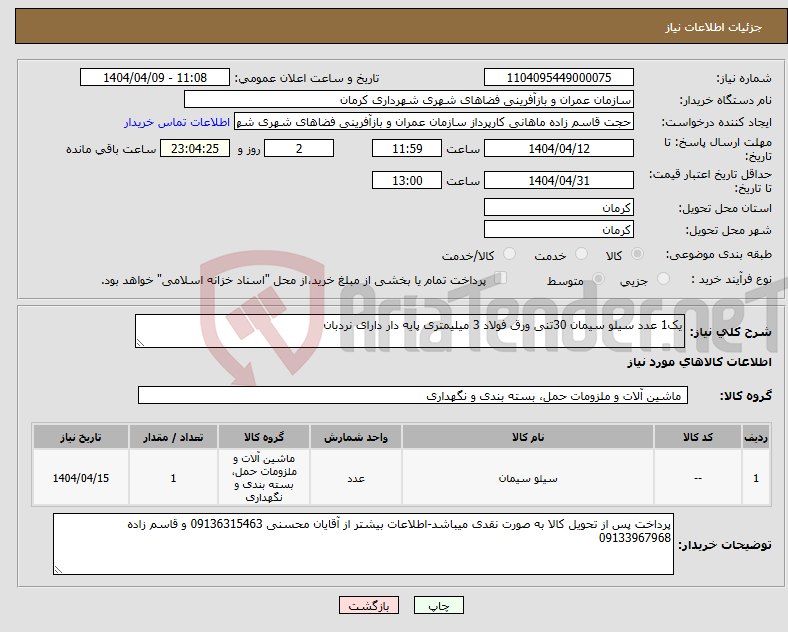
Task: Toggle the اسناد خزانه اسلامی payment checkbox
Action: click(x=501, y=278)
